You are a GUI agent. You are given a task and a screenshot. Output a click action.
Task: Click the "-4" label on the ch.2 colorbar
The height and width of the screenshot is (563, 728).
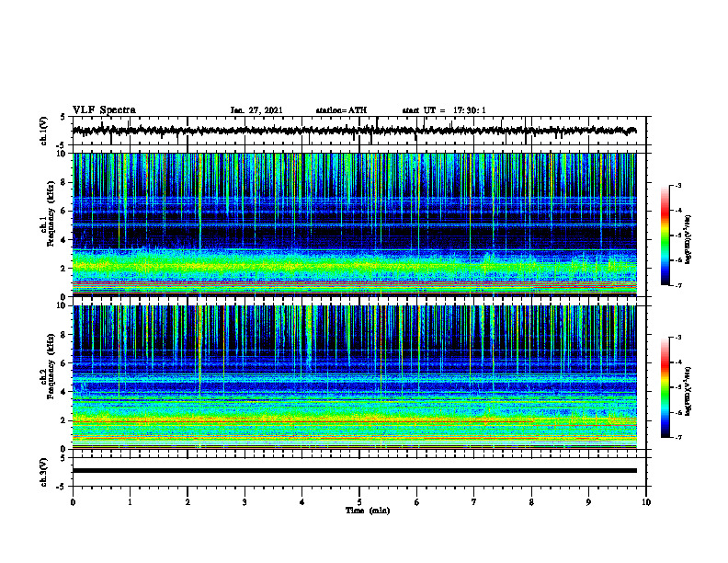click(678, 362)
